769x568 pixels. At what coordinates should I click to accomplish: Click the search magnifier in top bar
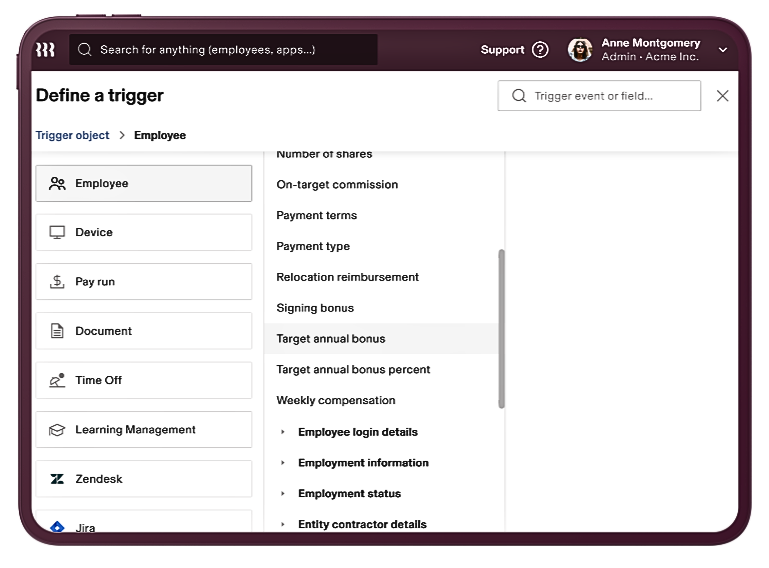84,50
